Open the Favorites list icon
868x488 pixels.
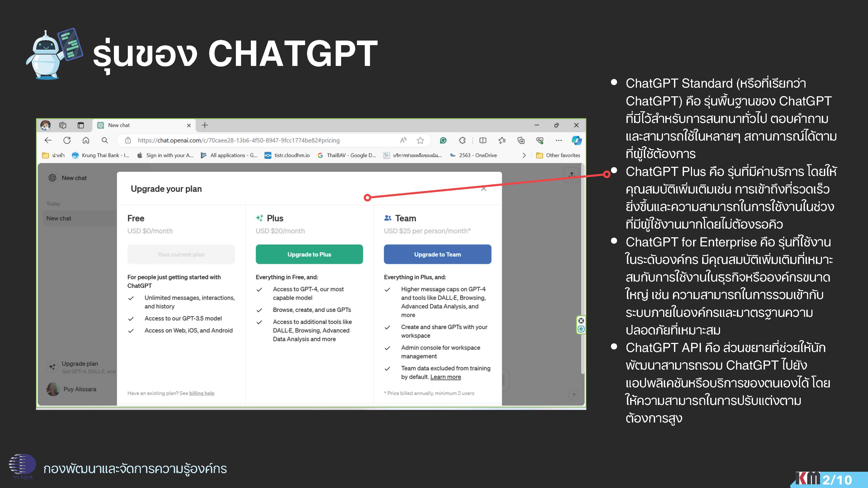502,140
